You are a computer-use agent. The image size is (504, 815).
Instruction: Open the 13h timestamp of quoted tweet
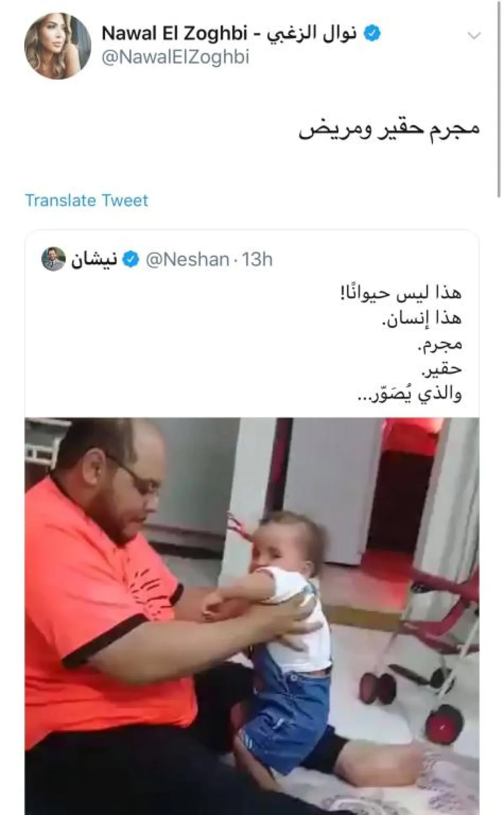(x=257, y=260)
